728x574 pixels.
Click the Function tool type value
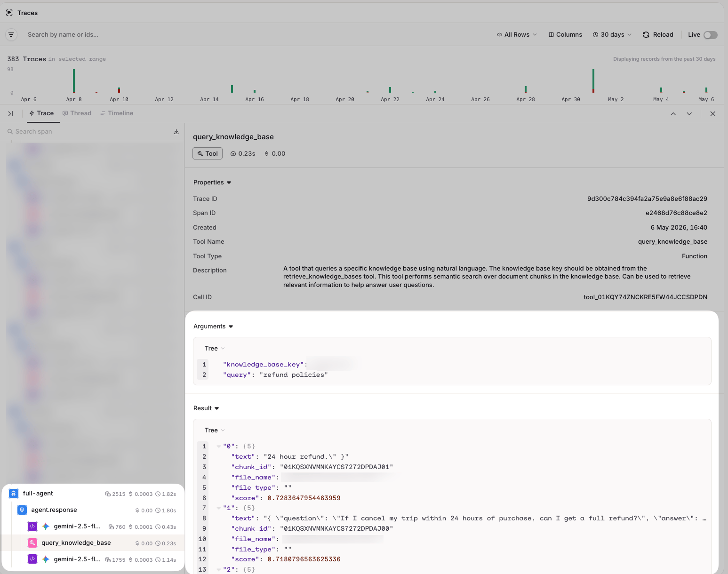(695, 256)
